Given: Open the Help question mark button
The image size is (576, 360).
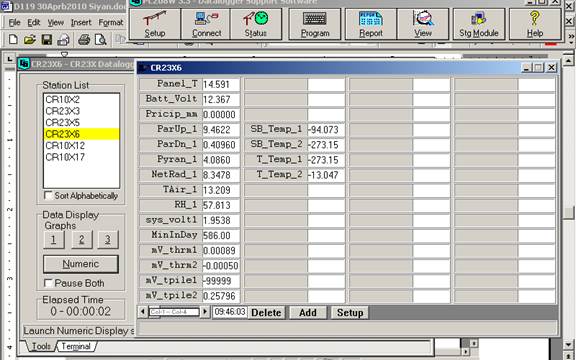Looking at the screenshot, I should pyautogui.click(x=535, y=24).
